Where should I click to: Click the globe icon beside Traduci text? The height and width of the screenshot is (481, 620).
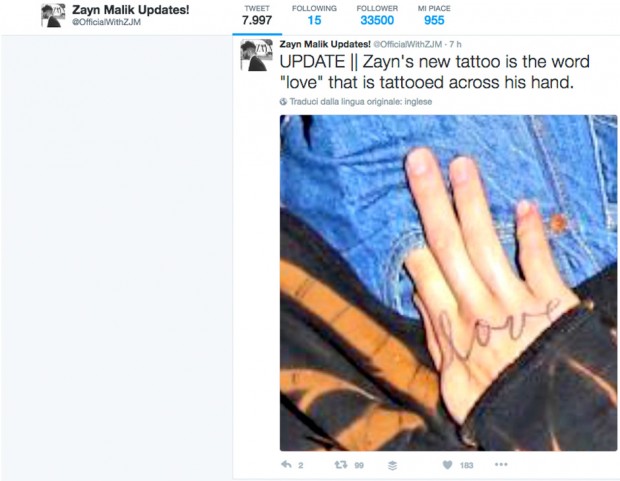pyautogui.click(x=283, y=102)
